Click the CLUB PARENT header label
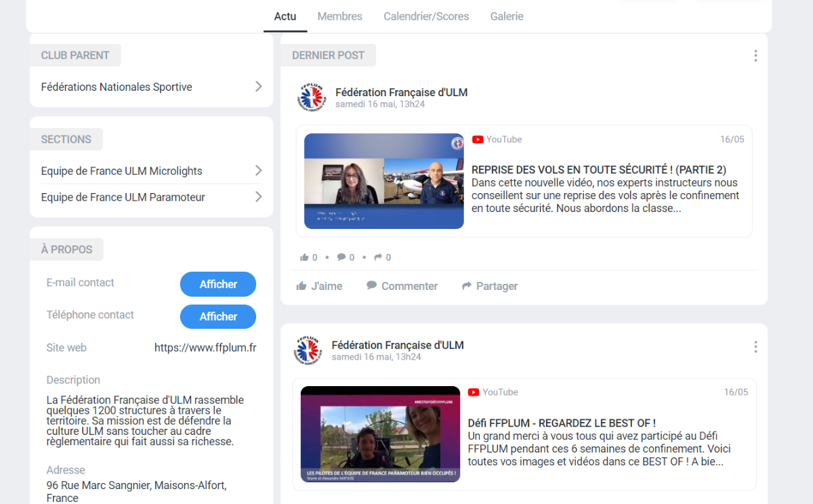The width and height of the screenshot is (813, 504). (75, 56)
